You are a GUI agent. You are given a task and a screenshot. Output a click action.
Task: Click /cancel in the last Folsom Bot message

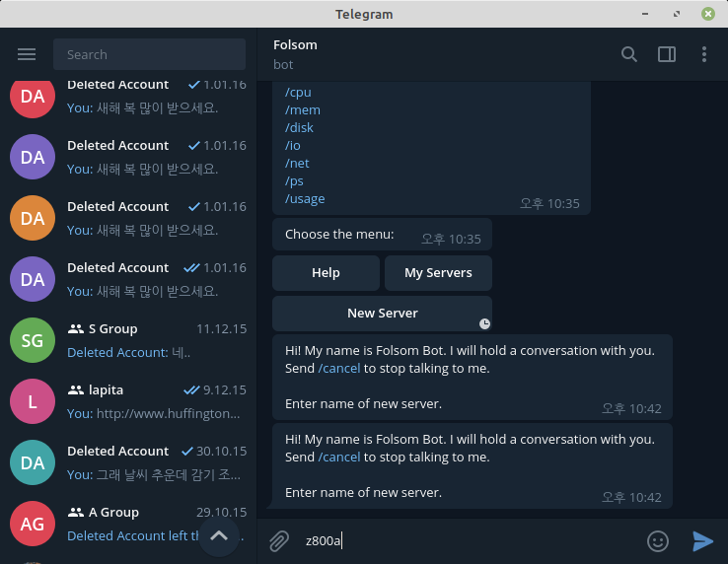(x=339, y=457)
